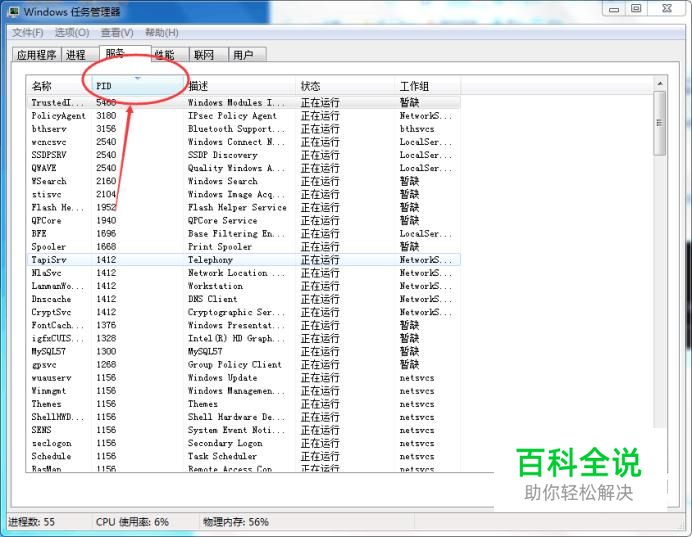This screenshot has height=537, width=692.
Task: Click the Group Policy Client description
Action: point(235,365)
